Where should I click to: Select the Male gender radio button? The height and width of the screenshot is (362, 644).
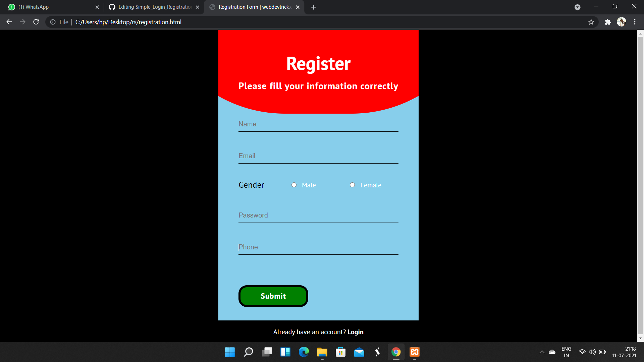coord(294,185)
